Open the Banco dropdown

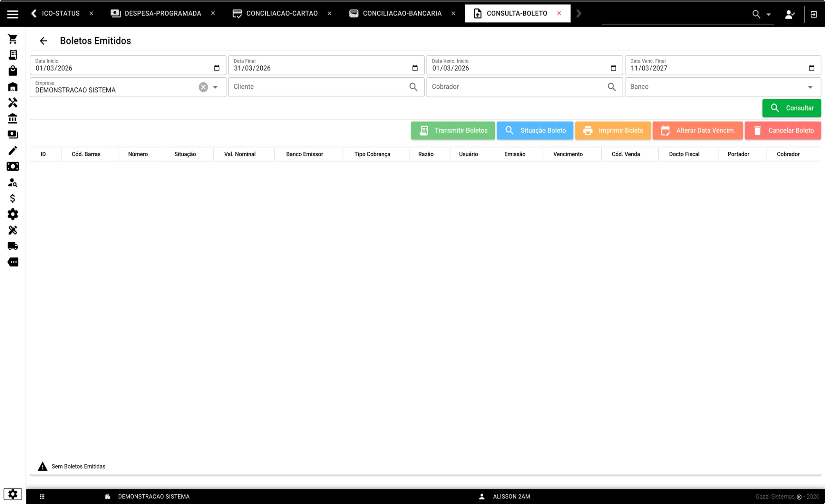(810, 87)
